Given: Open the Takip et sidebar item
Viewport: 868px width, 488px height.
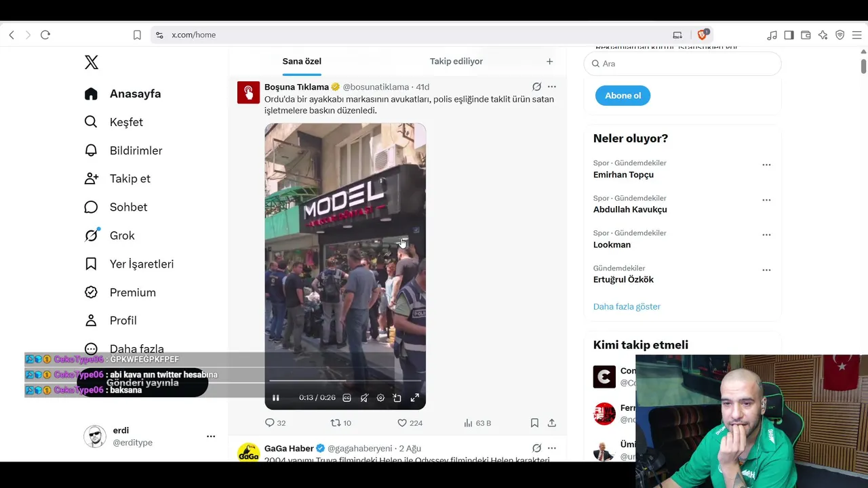Looking at the screenshot, I should click(x=117, y=179).
